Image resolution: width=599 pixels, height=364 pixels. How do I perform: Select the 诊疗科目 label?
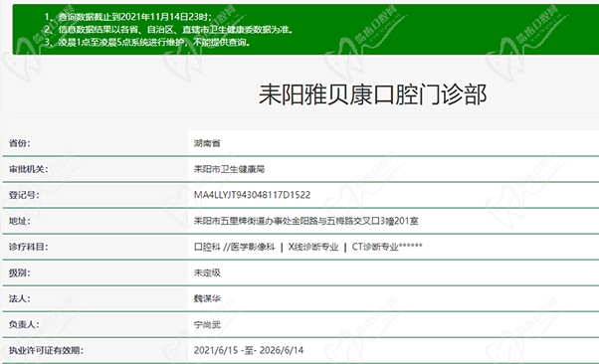point(28,247)
